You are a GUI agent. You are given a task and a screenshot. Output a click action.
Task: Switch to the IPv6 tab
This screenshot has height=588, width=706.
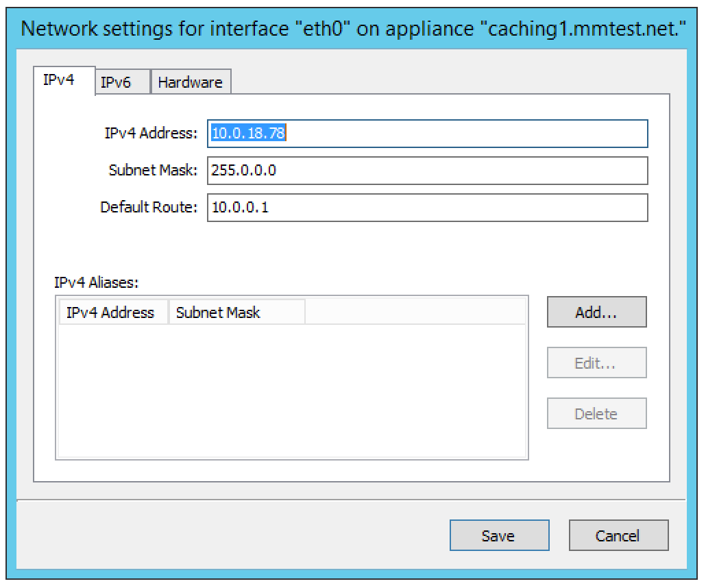tap(115, 83)
